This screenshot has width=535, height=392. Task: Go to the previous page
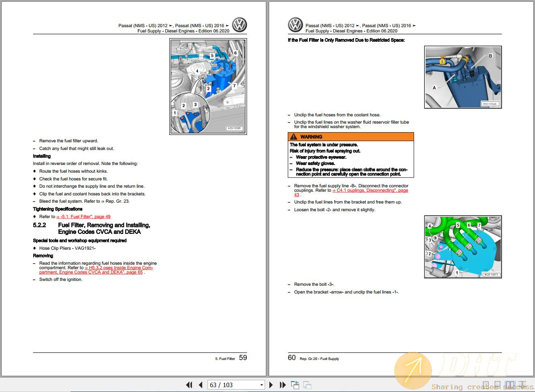pos(201,385)
